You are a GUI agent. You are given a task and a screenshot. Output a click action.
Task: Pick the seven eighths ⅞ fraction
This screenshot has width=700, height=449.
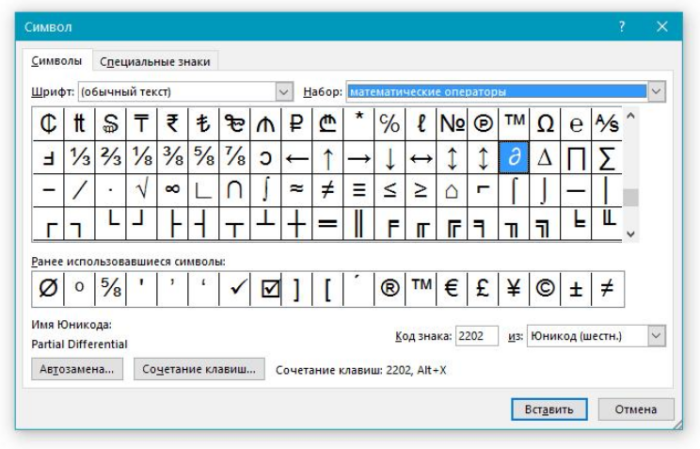[234, 158]
